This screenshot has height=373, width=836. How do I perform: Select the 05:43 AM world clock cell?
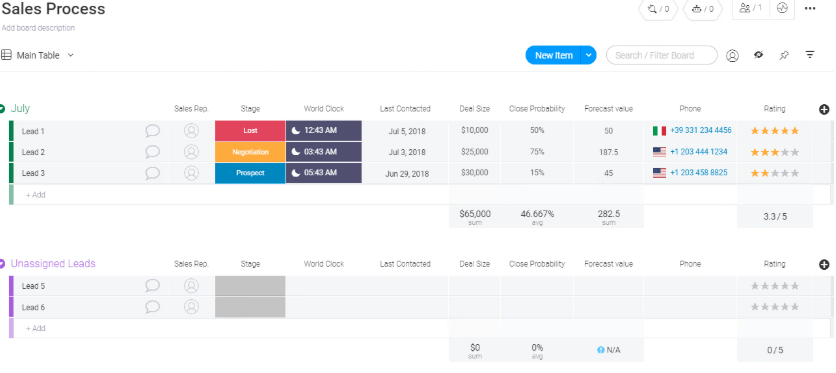(x=324, y=173)
